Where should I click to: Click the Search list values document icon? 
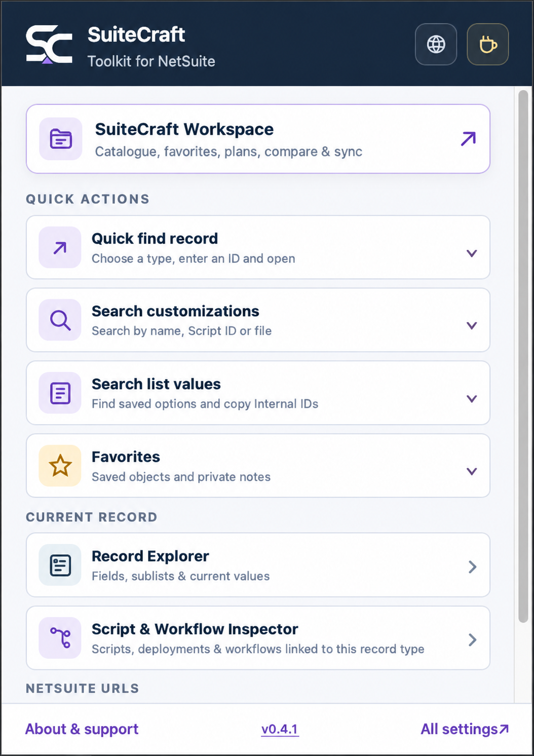point(60,393)
